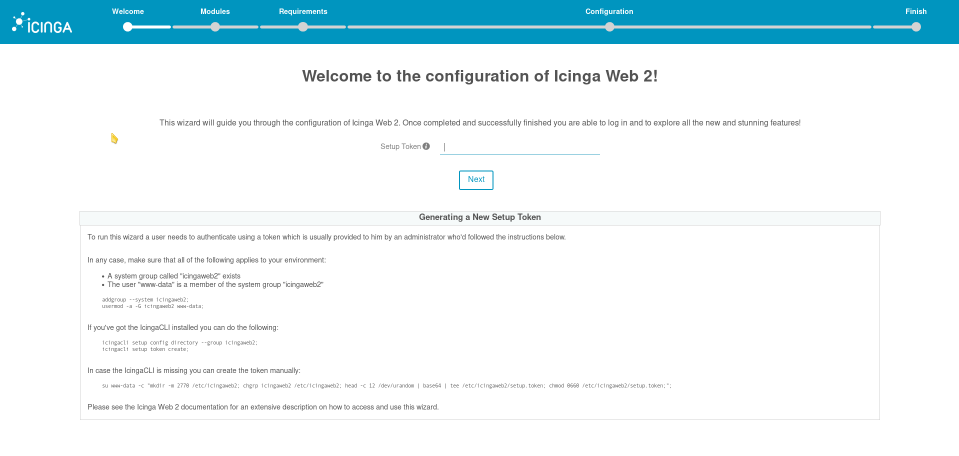Click the "addgroup --system icingaweb2;" command line
The height and width of the screenshot is (456, 959).
(x=145, y=300)
